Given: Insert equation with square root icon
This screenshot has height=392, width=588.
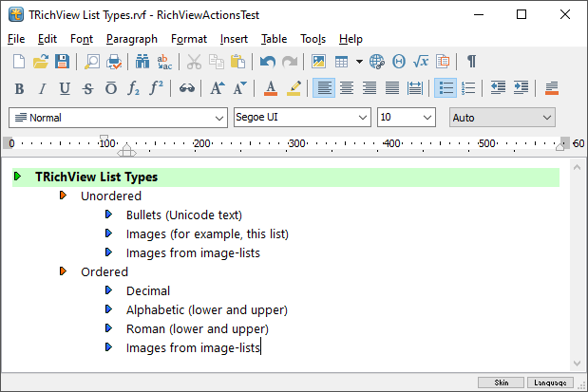Looking at the screenshot, I should tap(421, 62).
